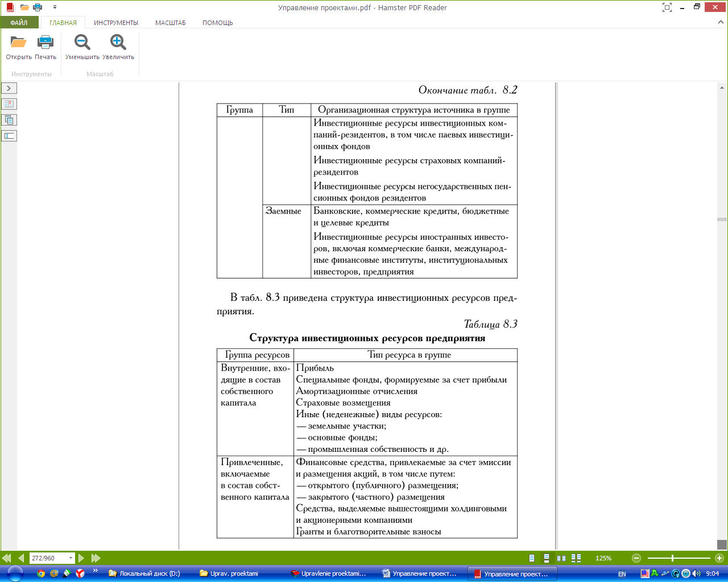Select continuous page view mode
Viewport: 728px width, 582px height.
pyautogui.click(x=547, y=558)
